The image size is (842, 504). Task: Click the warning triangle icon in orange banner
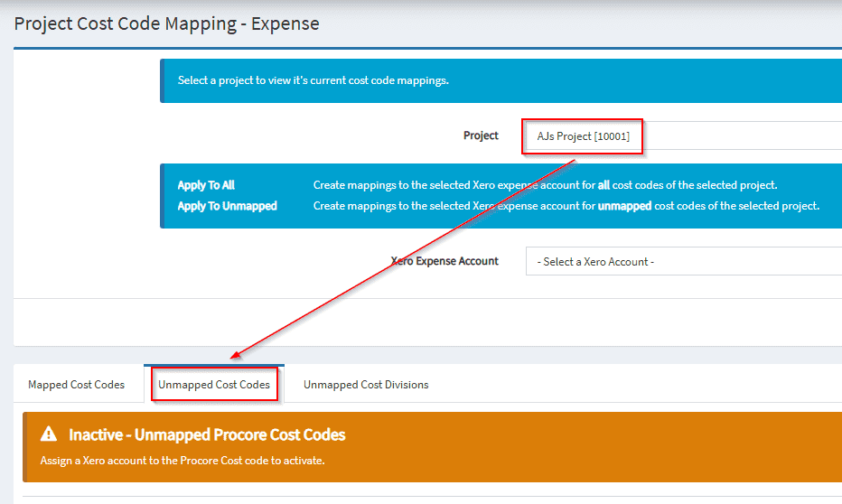pyautogui.click(x=49, y=435)
